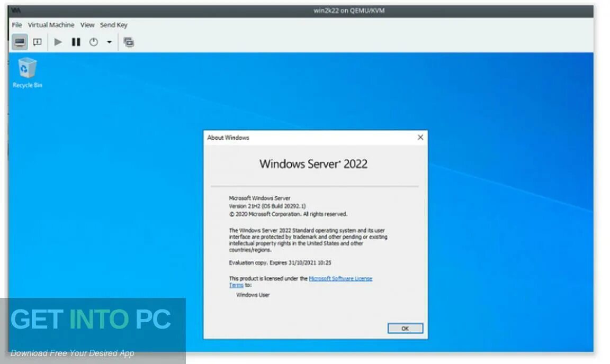The height and width of the screenshot is (364, 610).
Task: Select the Recycle Bin desktop icon
Action: (x=27, y=72)
